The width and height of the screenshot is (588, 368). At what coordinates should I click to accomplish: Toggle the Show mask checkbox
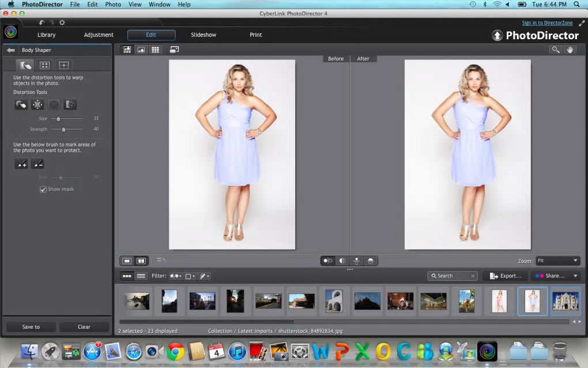(x=43, y=189)
